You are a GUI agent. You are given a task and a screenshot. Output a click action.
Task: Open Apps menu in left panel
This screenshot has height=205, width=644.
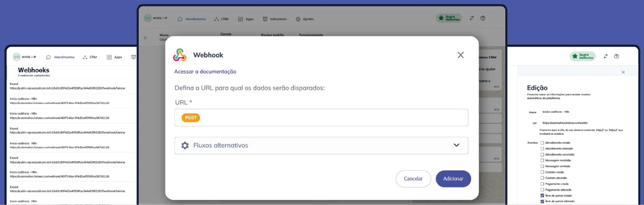click(115, 57)
